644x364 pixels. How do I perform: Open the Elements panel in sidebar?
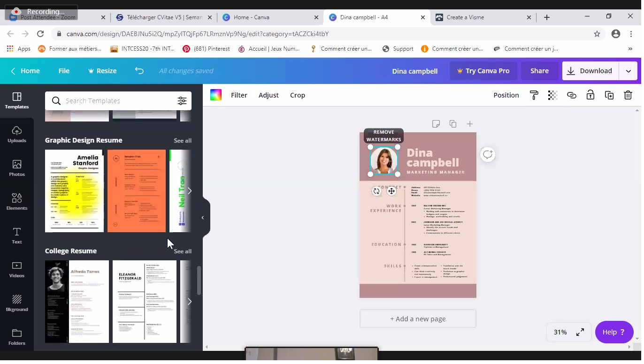click(17, 202)
